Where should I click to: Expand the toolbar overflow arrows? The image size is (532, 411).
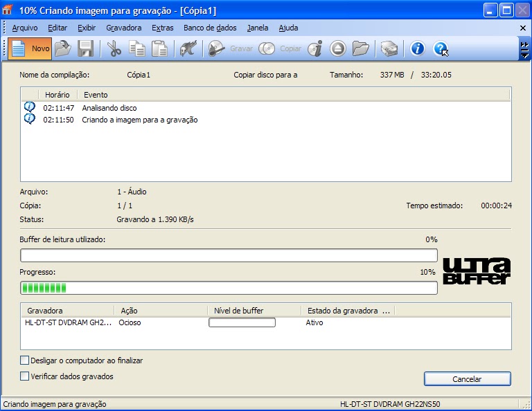pyautogui.click(x=524, y=49)
